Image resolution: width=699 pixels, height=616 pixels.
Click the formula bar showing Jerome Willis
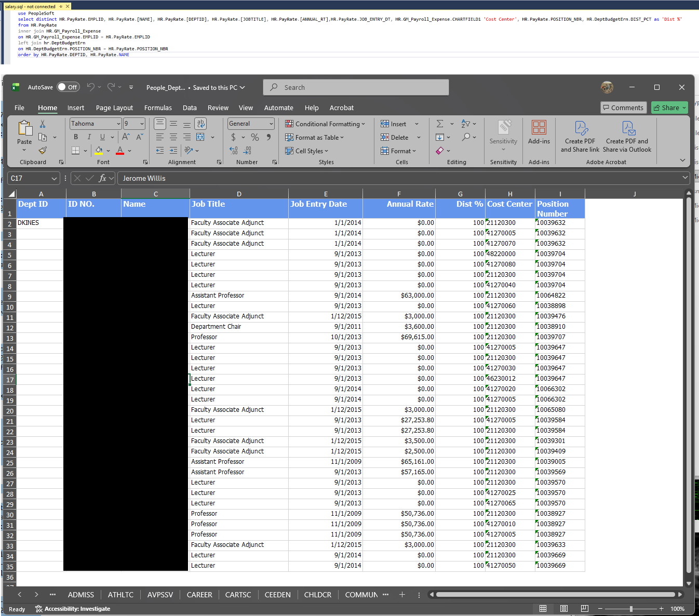(x=404, y=178)
